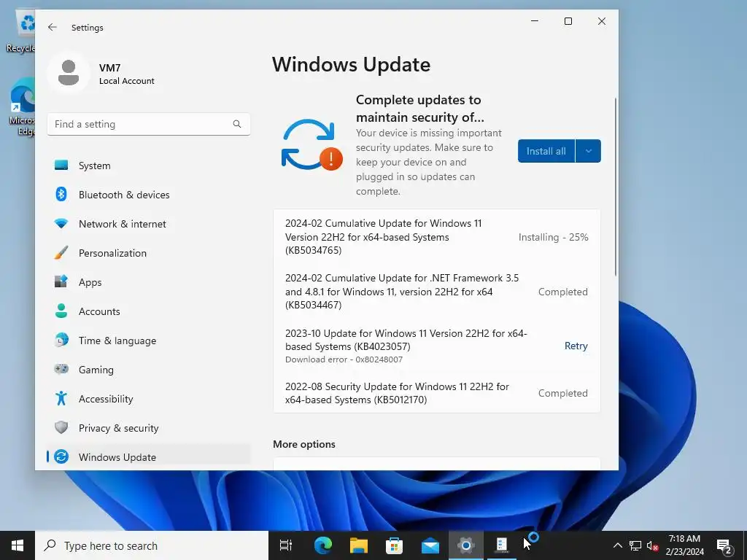Navigate to Time & language
The height and width of the screenshot is (560, 747).
[x=149, y=341]
